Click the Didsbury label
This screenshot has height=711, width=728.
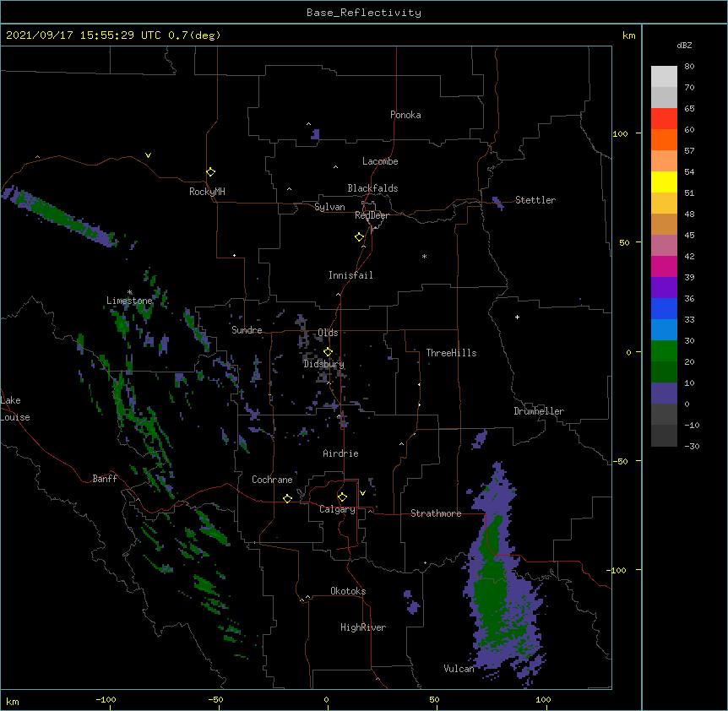324,364
